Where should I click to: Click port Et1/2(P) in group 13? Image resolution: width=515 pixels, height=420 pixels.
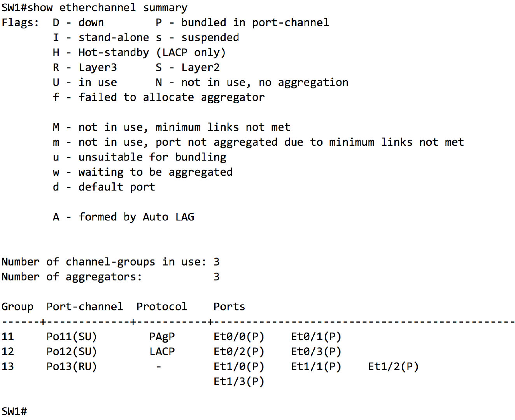(393, 366)
